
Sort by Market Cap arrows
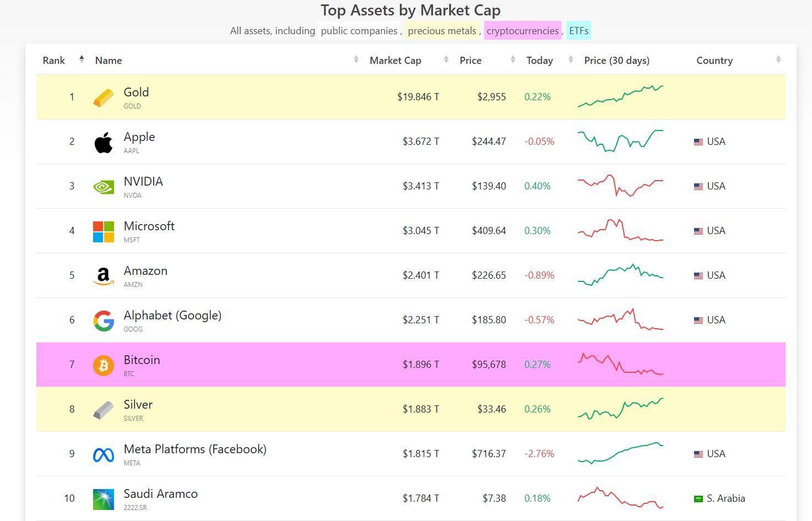tap(446, 59)
